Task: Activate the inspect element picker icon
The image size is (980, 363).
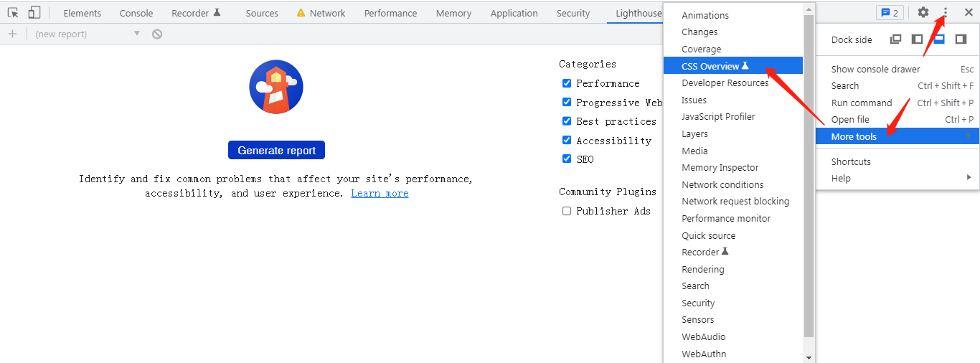Action: [13, 13]
